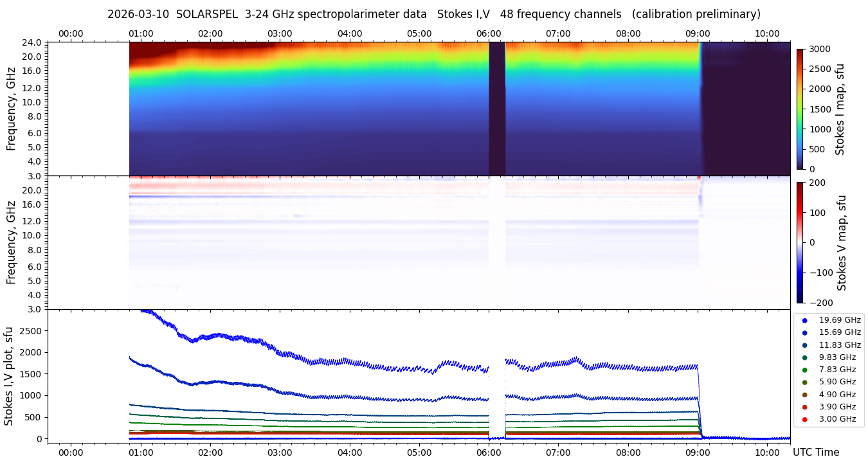Select the 5.90 GHz legend marker
The width and height of the screenshot is (868, 466).
click(x=804, y=382)
